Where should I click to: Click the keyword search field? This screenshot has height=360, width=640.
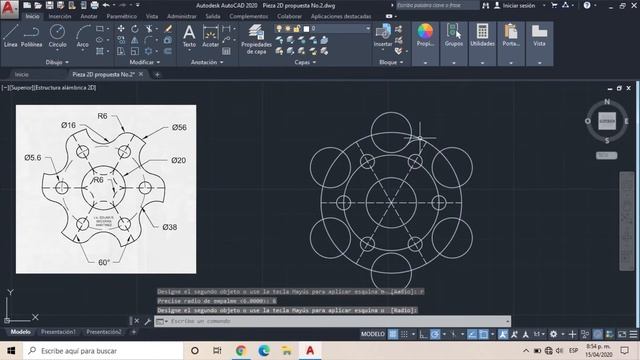[x=437, y=5]
